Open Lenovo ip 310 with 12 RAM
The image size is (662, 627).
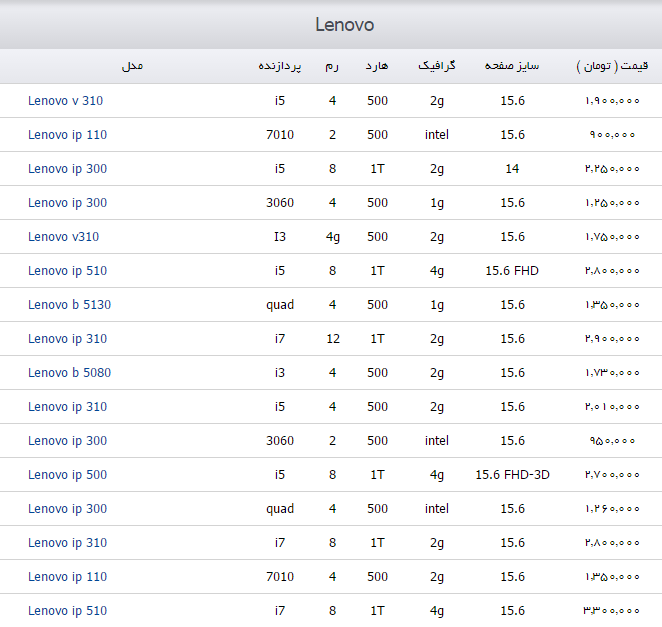(68, 339)
